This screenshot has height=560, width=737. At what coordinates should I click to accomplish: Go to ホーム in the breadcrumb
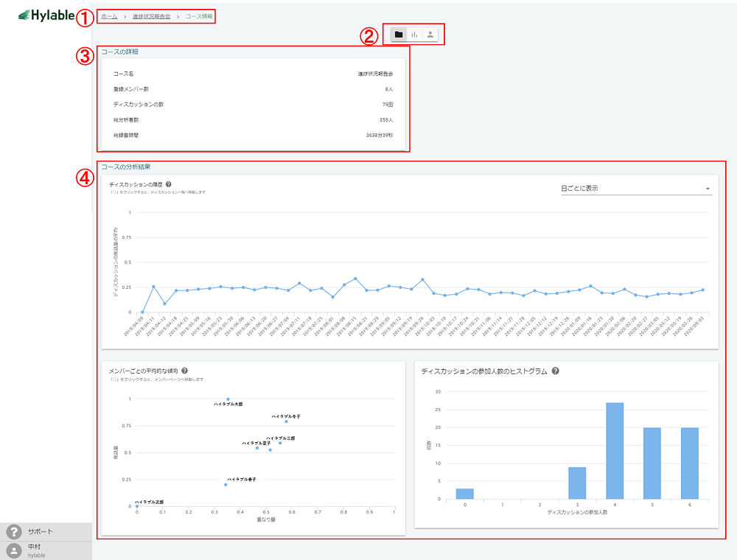click(109, 16)
